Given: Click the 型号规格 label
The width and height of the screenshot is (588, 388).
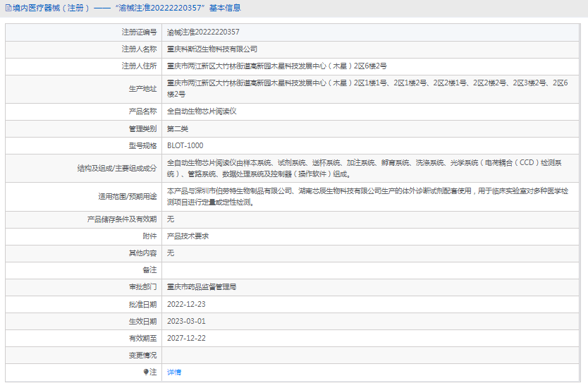Looking at the screenshot, I should (x=142, y=145).
